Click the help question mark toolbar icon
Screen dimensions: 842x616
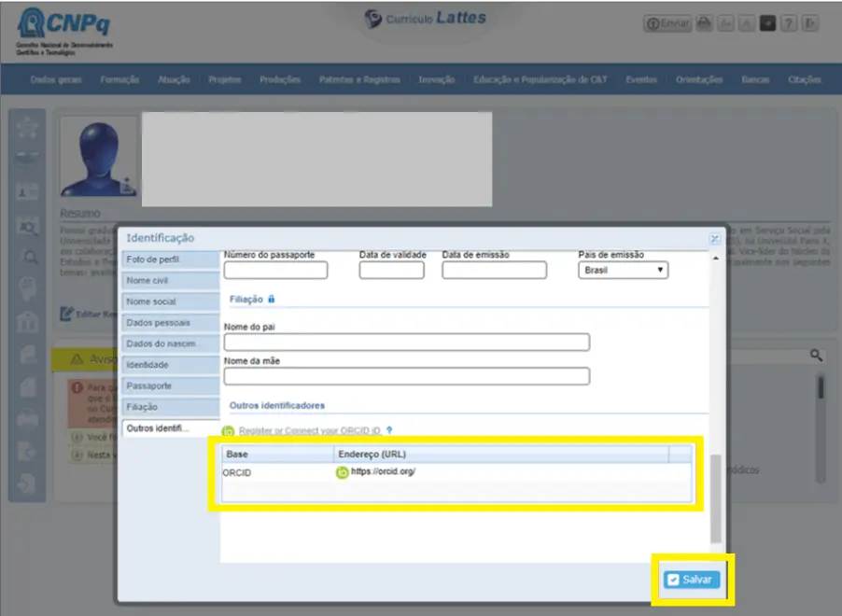point(789,24)
